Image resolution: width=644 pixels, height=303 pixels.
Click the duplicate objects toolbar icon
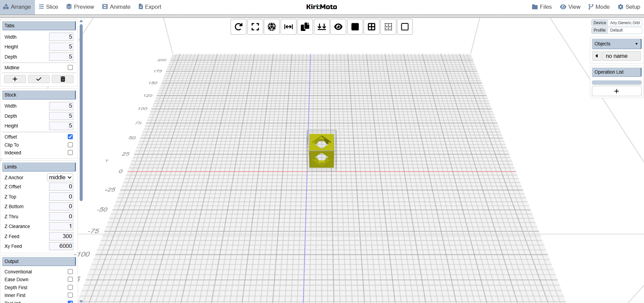pos(305,27)
